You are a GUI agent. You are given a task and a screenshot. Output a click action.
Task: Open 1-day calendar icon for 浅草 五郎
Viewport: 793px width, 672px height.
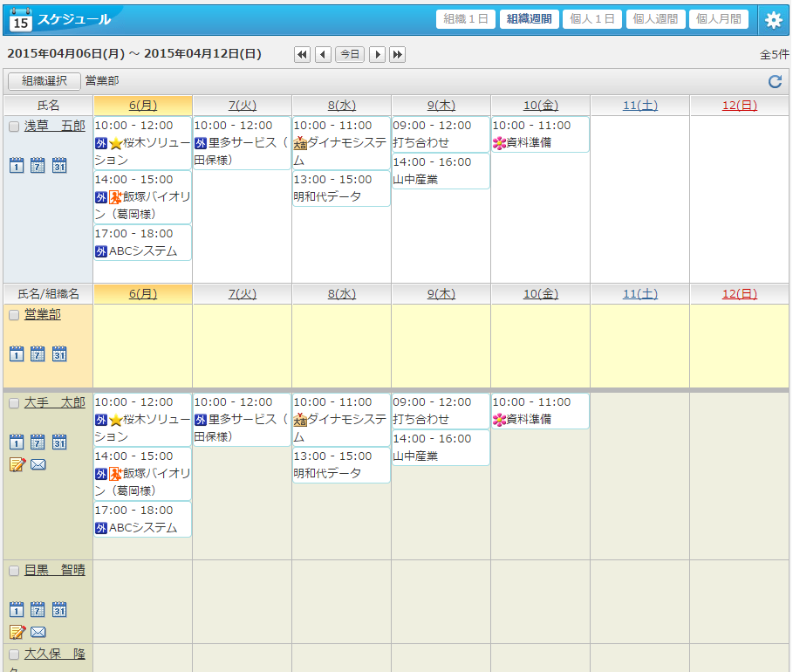point(17,165)
